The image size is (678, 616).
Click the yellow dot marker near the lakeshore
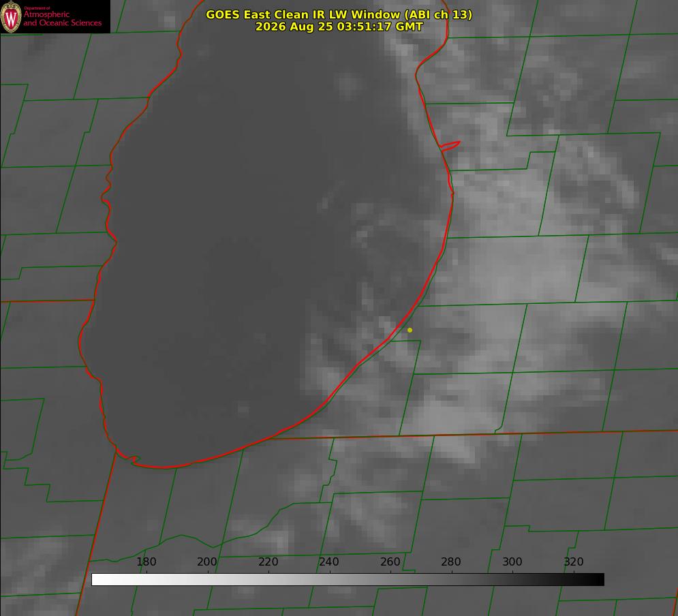(x=410, y=330)
